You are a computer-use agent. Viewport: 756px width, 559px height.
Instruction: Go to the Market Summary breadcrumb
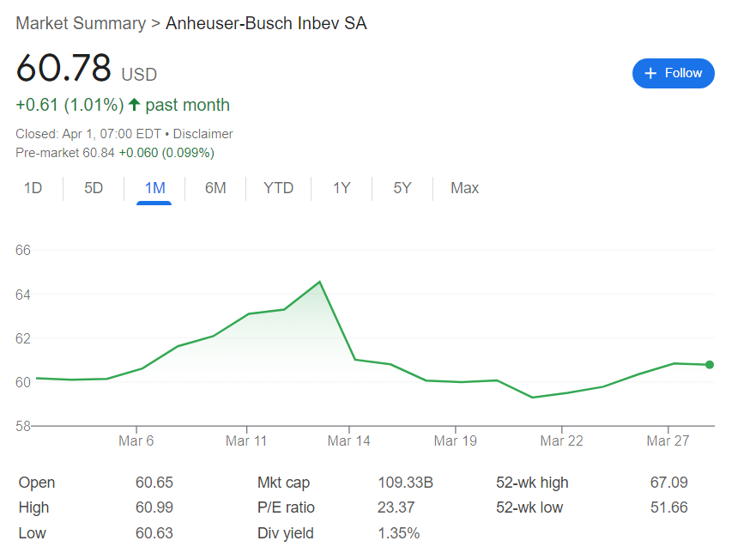pos(81,23)
